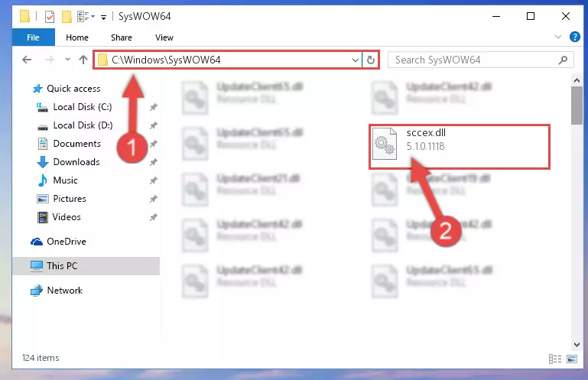The image size is (588, 380).
Task: Click the pin icon beside Local Disk (D:)
Action: [154, 125]
